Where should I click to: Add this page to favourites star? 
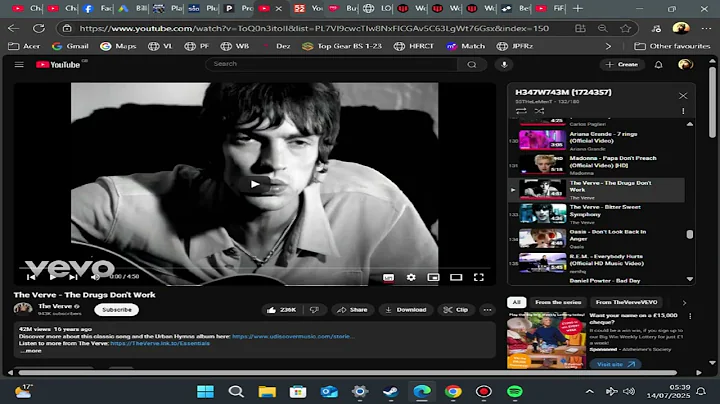tap(625, 28)
